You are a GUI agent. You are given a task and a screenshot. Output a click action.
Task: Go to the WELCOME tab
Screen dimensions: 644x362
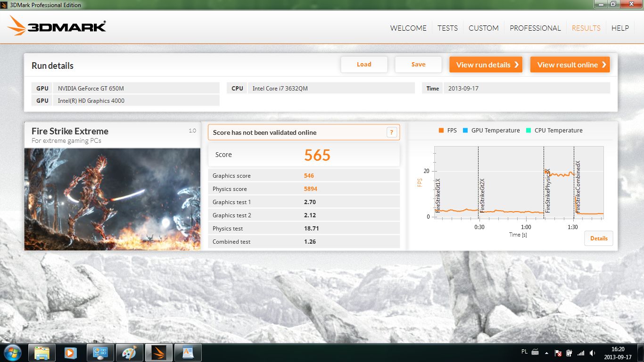click(408, 28)
